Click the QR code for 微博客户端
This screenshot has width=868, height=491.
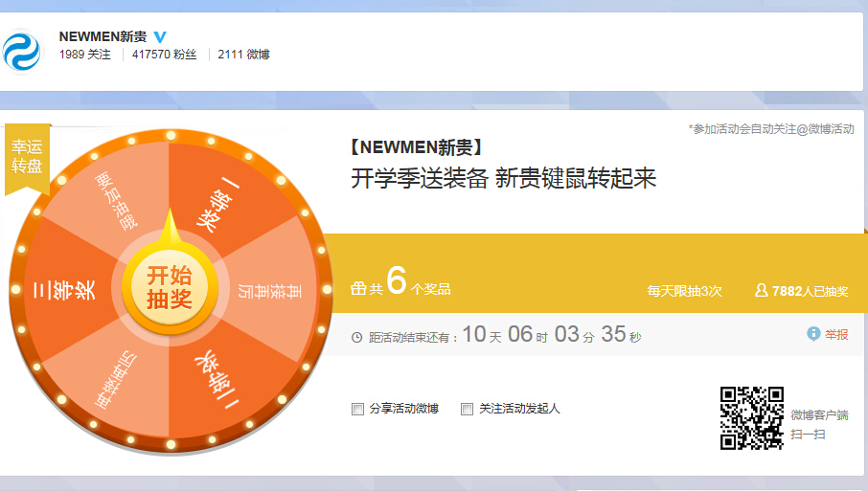752,418
